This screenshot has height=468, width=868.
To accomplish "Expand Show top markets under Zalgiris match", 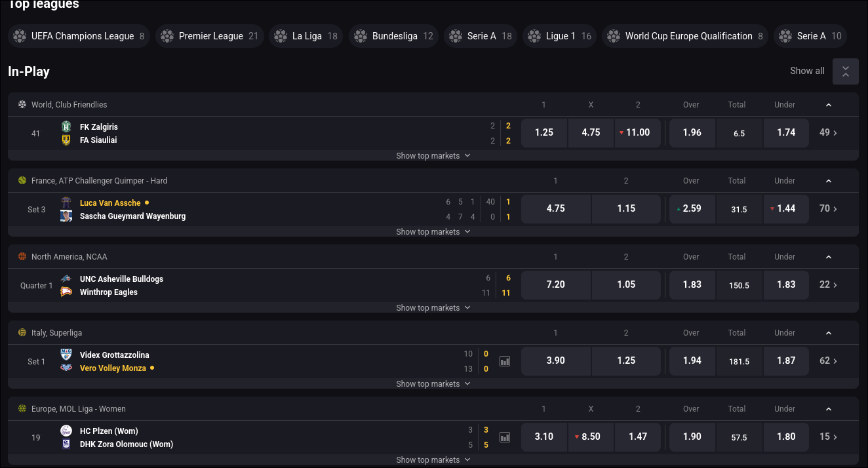I will pyautogui.click(x=433, y=155).
